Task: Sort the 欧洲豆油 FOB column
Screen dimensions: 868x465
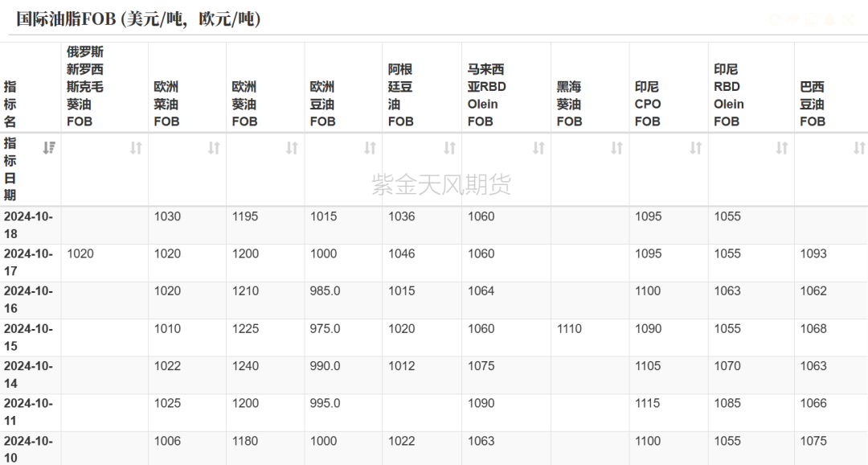Action: point(370,148)
